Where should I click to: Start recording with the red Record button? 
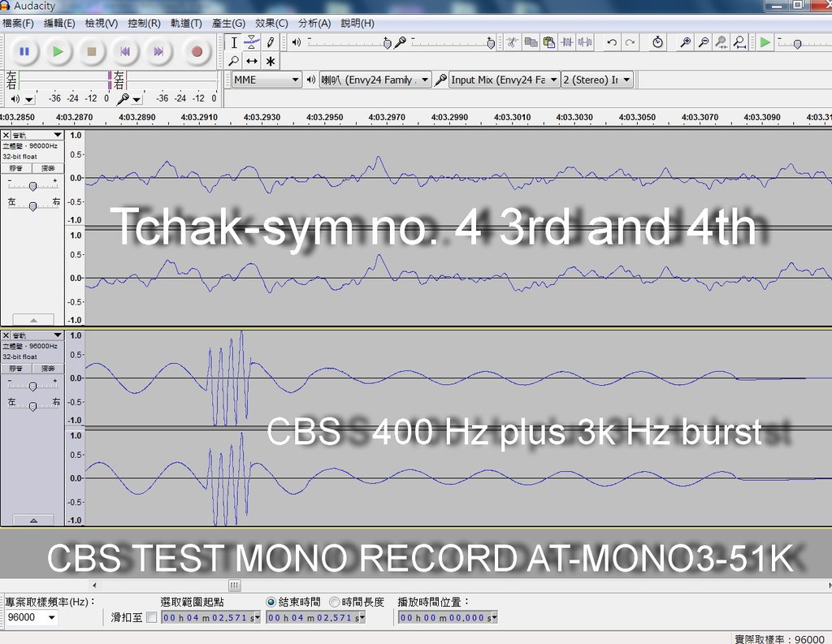click(197, 51)
